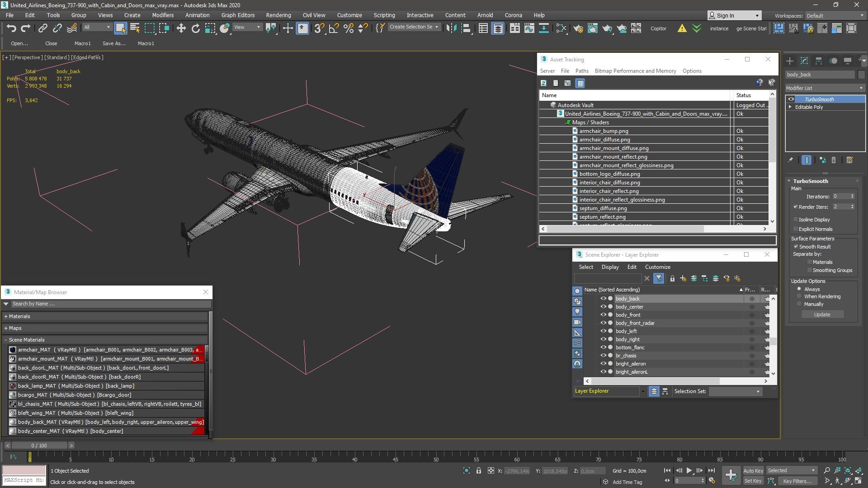Open the Graph Editors menu

pos(238,15)
